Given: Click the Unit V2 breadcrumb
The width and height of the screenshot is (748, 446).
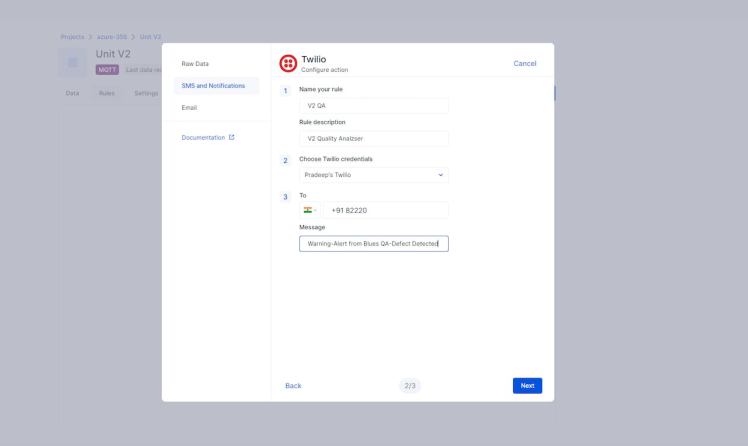Looking at the screenshot, I should coord(150,37).
